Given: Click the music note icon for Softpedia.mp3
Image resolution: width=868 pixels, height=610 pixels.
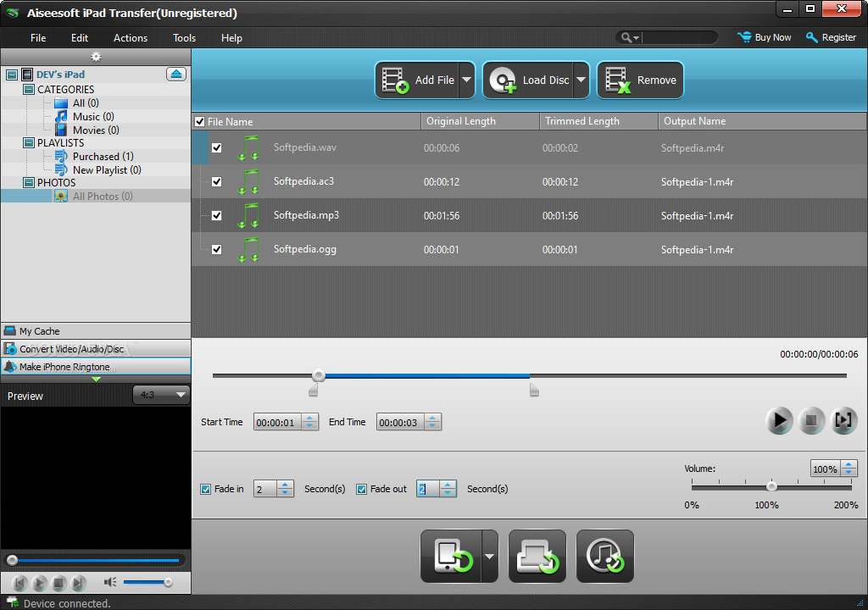Looking at the screenshot, I should (248, 215).
